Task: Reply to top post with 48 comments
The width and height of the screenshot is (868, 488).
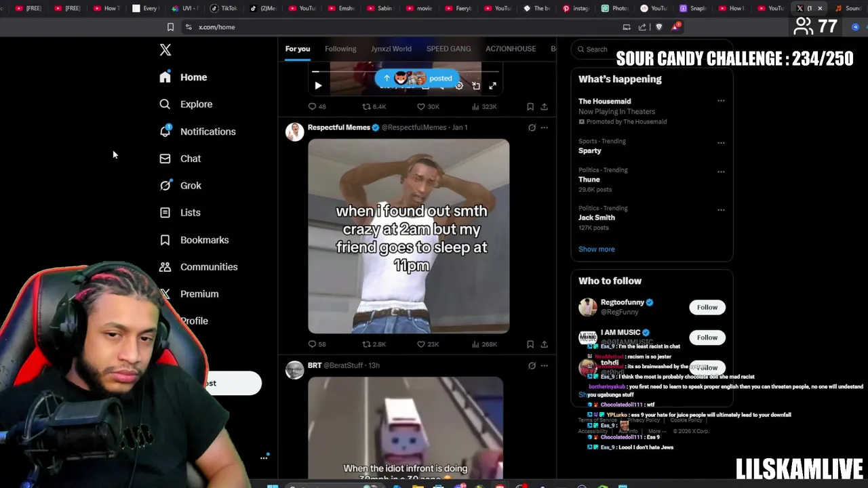Action: 317,106
